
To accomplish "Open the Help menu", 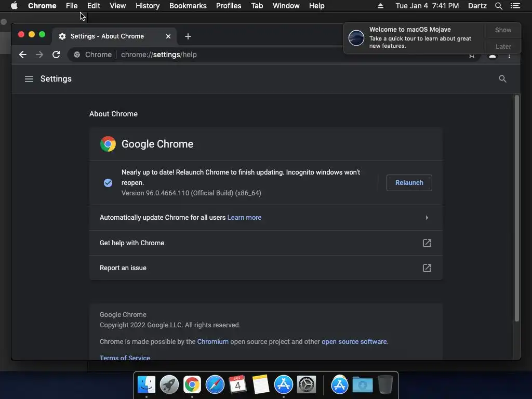I will point(316,6).
